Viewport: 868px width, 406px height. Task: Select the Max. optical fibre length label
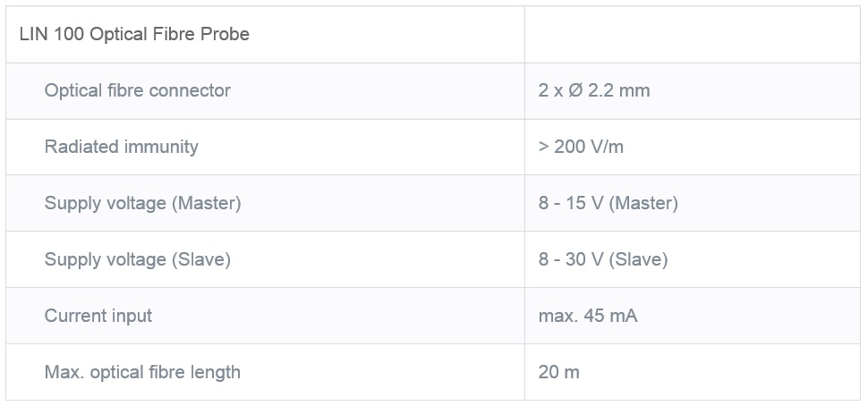click(x=142, y=372)
